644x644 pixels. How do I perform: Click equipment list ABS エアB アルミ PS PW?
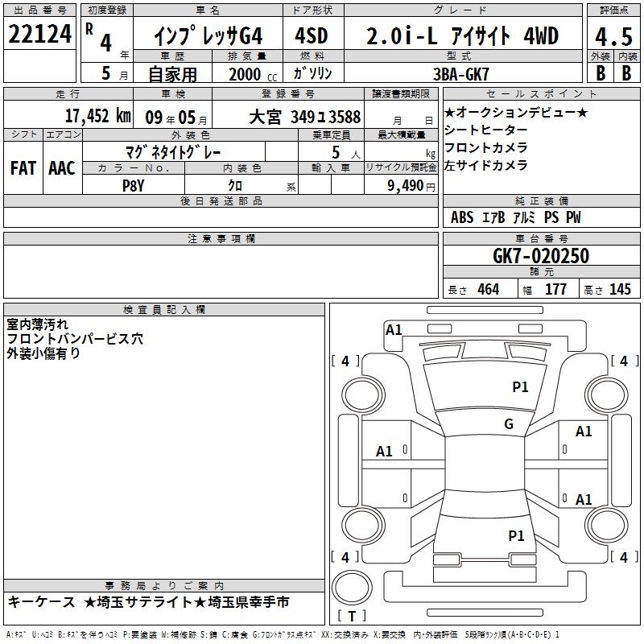[516, 217]
